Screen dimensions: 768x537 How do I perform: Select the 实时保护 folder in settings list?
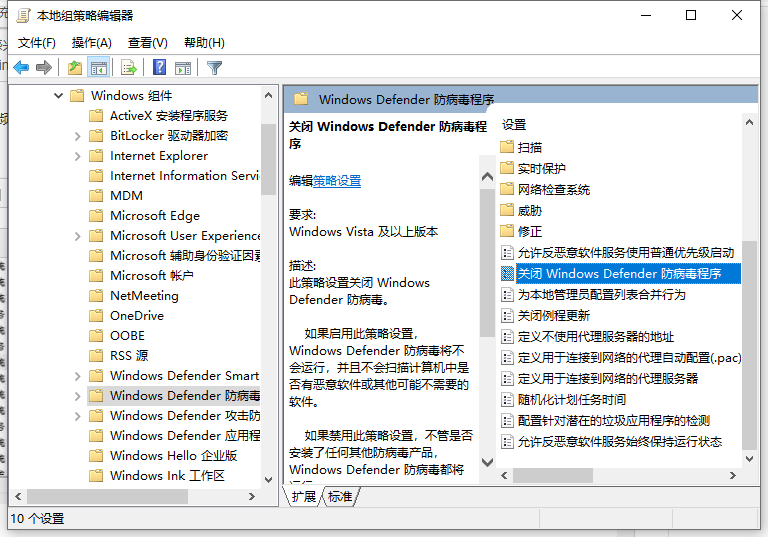pos(541,168)
